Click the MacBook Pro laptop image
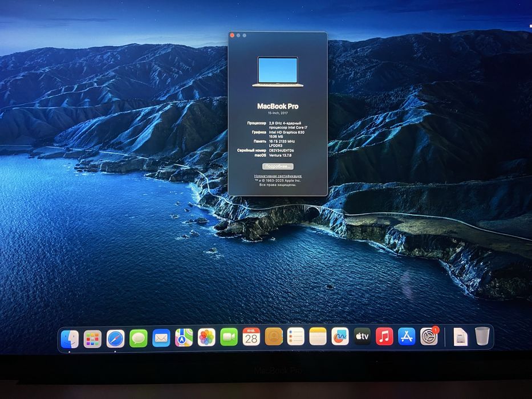 (278, 72)
